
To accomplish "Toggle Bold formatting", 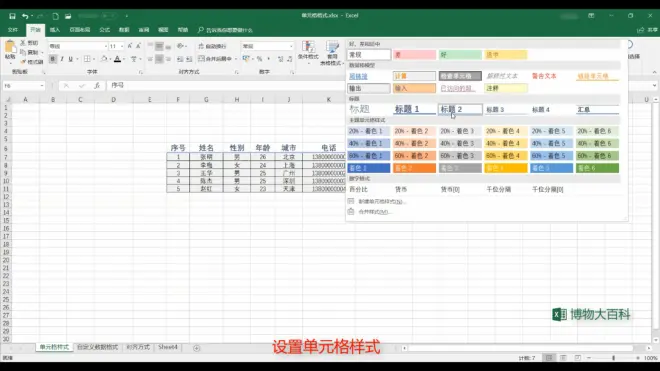I will pyautogui.click(x=53, y=59).
